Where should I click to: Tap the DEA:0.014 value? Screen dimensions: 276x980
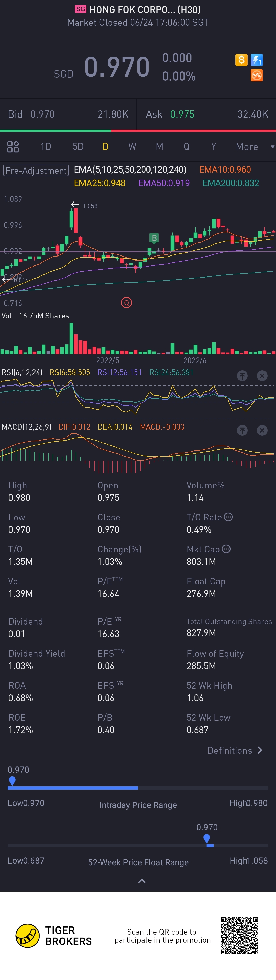click(x=115, y=427)
